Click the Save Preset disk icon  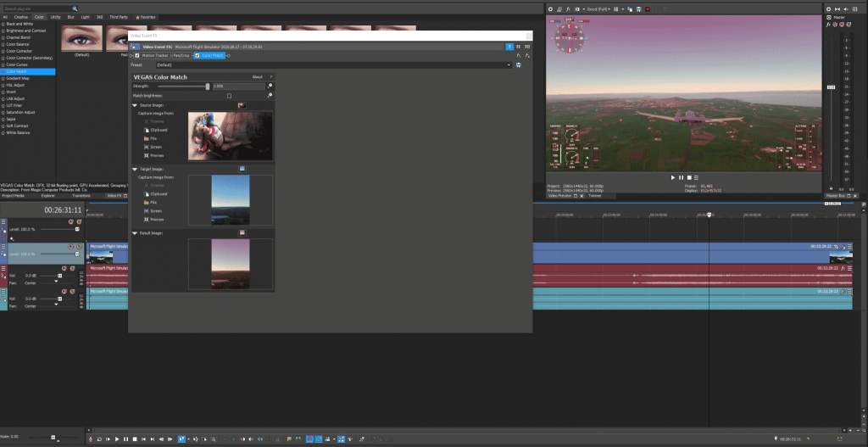[518, 64]
